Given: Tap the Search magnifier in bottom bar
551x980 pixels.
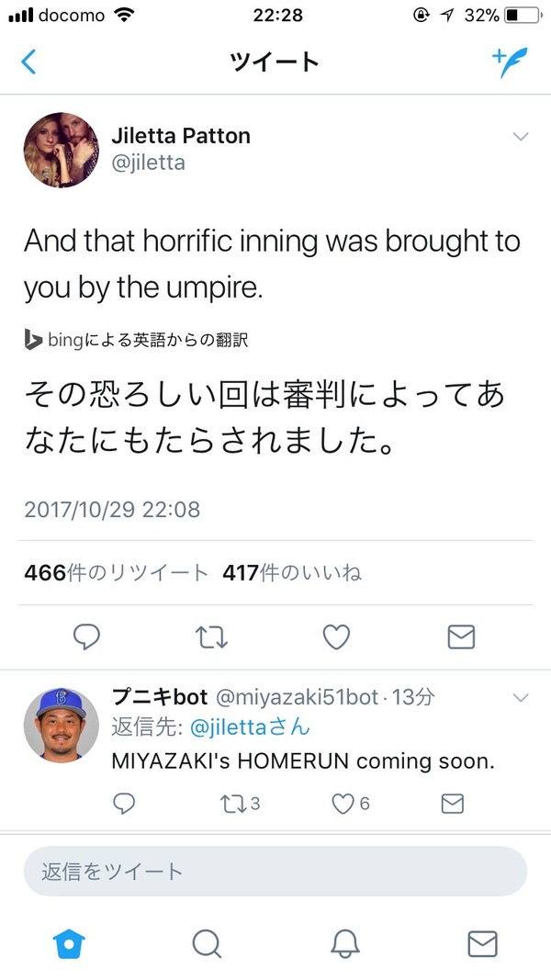Looking at the screenshot, I should [207, 943].
